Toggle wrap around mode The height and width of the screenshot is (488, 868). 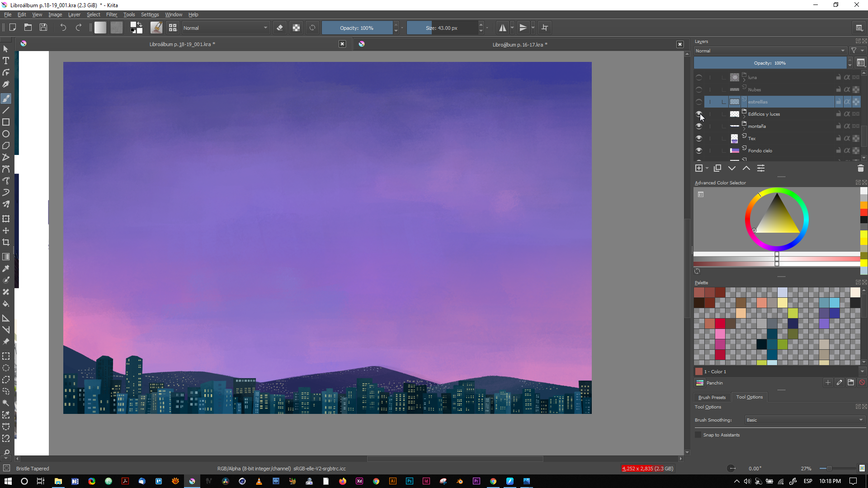click(x=545, y=28)
